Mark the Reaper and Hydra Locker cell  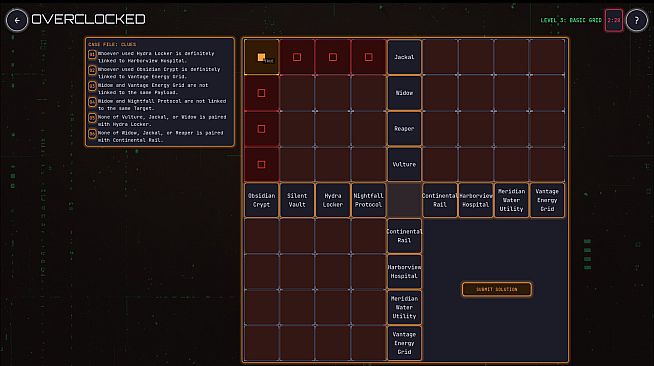[333, 129]
